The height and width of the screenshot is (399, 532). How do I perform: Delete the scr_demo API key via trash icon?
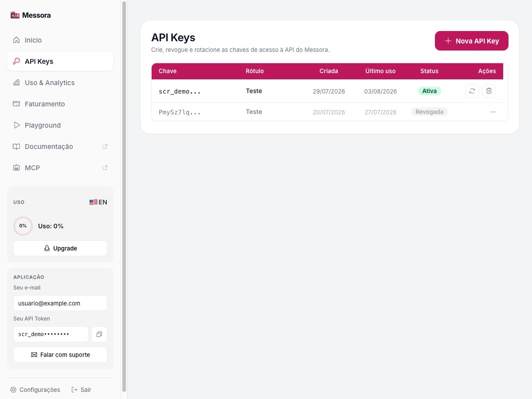pos(489,91)
